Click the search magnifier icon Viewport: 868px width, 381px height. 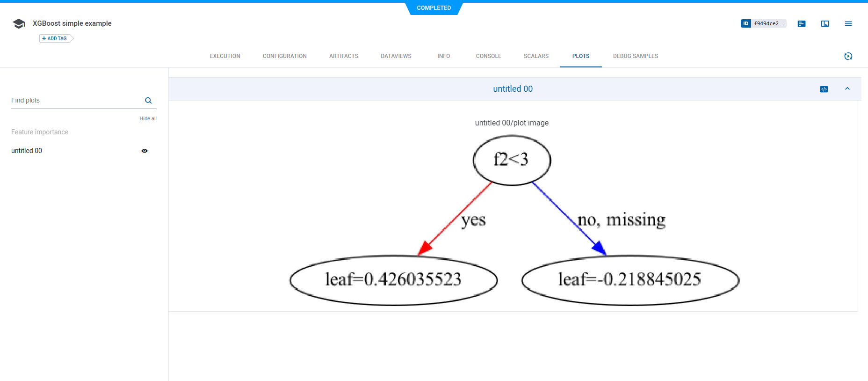point(148,101)
